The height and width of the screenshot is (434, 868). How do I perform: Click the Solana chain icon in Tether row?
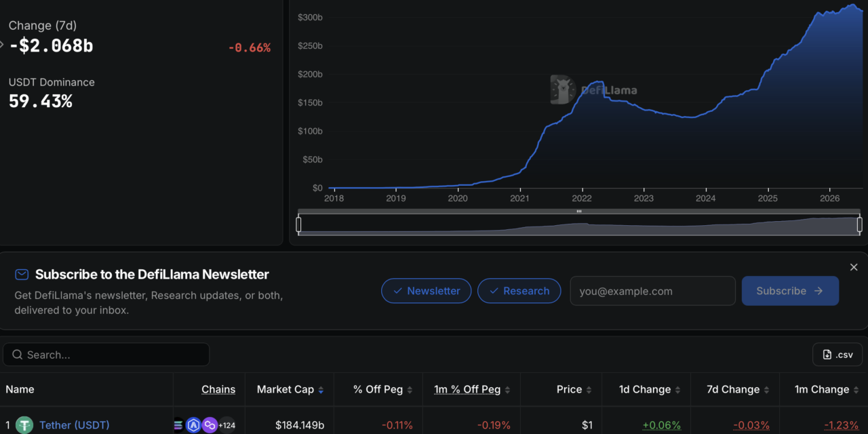pyautogui.click(x=178, y=425)
